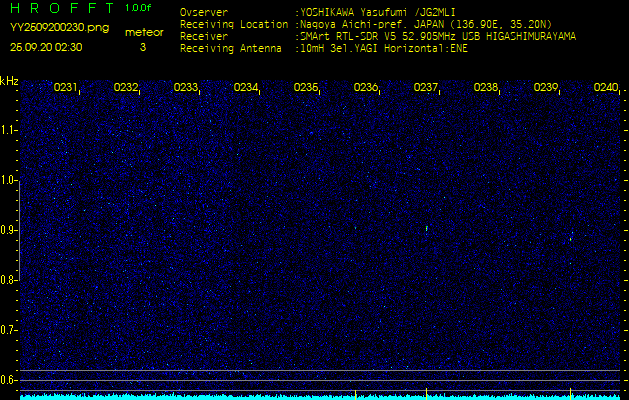Click the 0.7 frequency axis label

tap(9, 329)
